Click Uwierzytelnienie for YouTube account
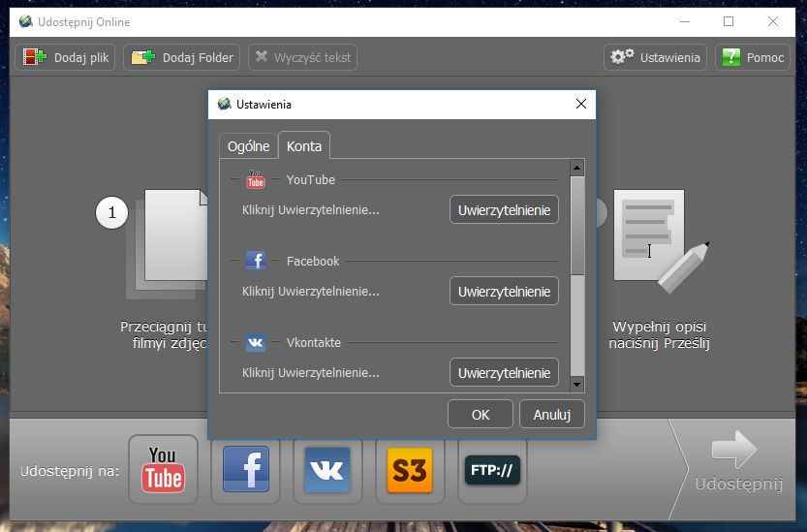The height and width of the screenshot is (532, 807). click(x=504, y=209)
